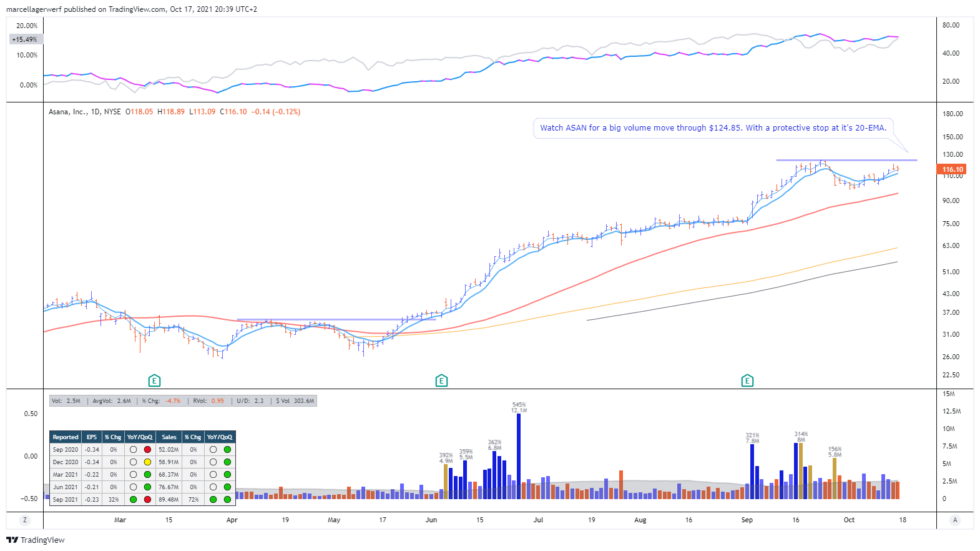Click the RVol 0.95 stat
The image size is (980, 551).
[208, 401]
